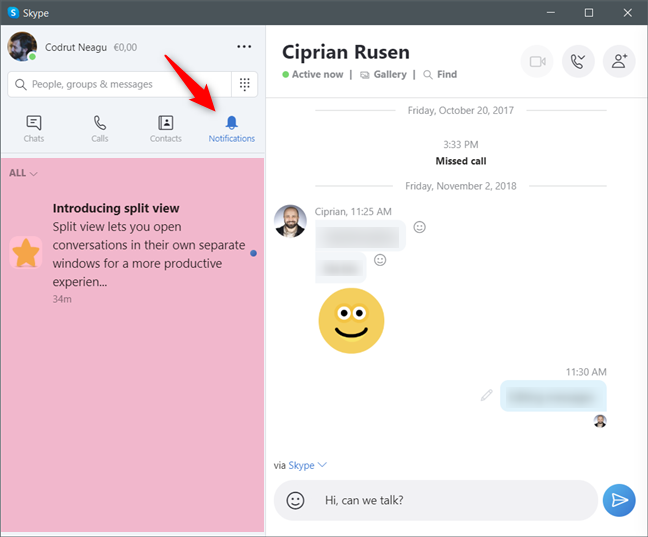Click the Ciprian Rusen conversation title

click(x=346, y=52)
